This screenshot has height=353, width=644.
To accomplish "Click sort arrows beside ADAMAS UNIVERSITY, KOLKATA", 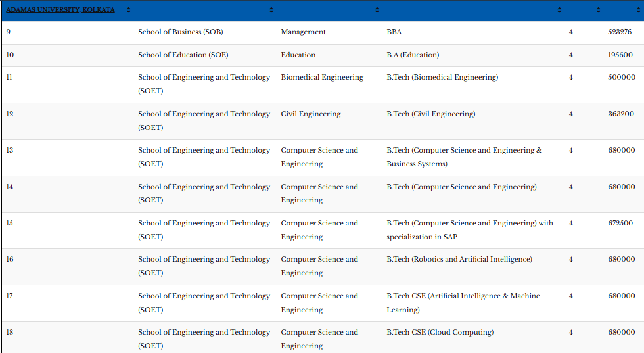I will [128, 10].
